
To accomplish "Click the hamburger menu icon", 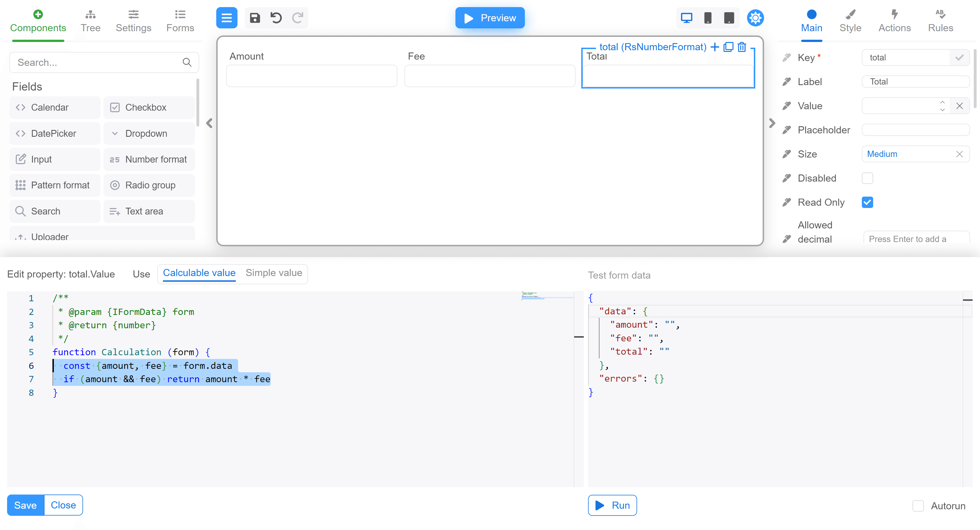I will pos(227,18).
